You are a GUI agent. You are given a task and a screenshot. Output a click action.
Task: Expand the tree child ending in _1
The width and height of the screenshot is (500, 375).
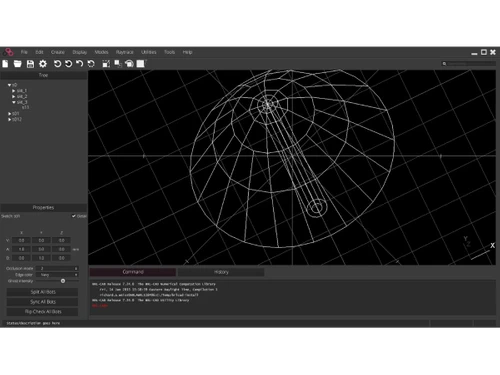(14, 91)
